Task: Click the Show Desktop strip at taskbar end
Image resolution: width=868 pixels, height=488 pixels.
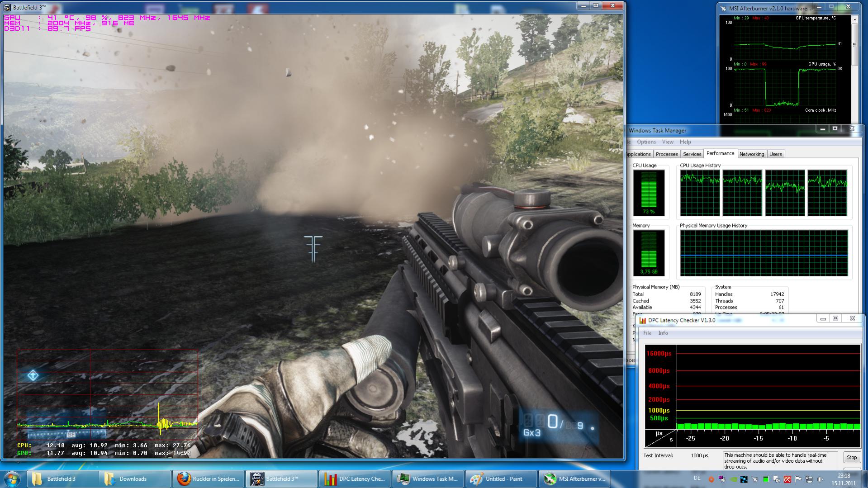Action: click(x=864, y=479)
